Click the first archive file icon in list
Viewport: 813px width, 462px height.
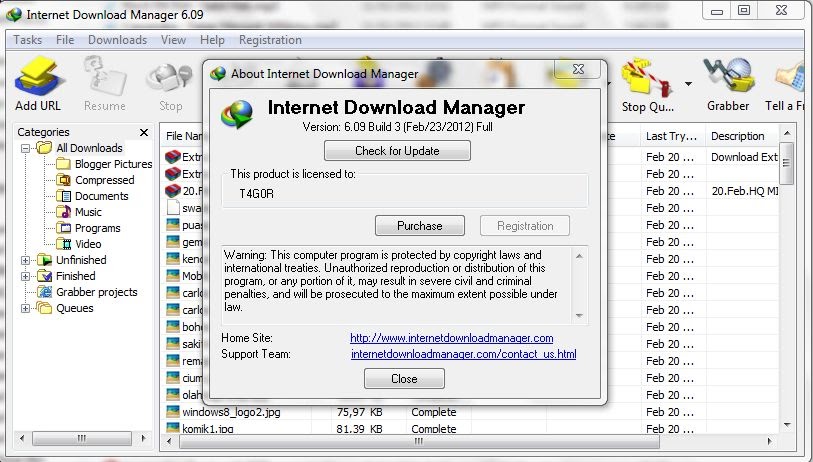click(172, 157)
